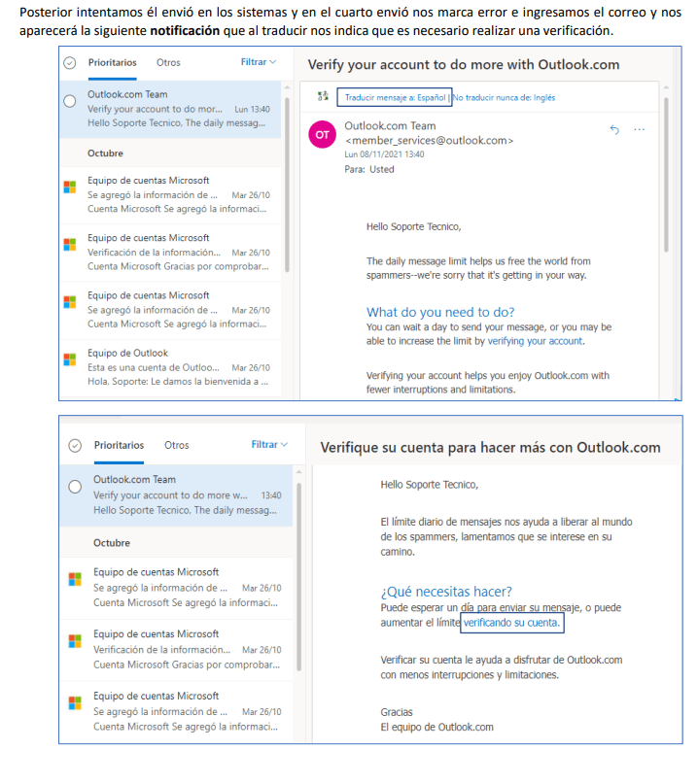This screenshot has width=698, height=784.
Task: Click No traducir nunca de: Inglés
Action: coord(504,98)
